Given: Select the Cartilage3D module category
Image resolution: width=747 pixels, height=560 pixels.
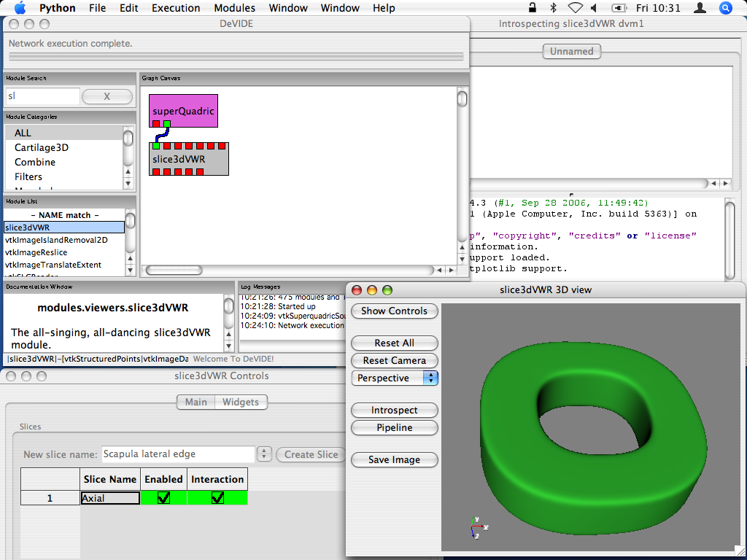Looking at the screenshot, I should [x=64, y=147].
